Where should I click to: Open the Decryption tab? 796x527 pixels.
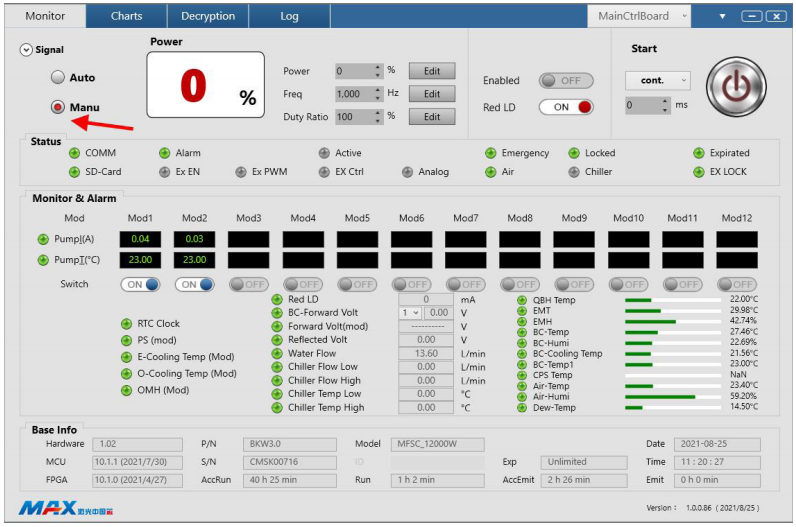pyautogui.click(x=208, y=16)
